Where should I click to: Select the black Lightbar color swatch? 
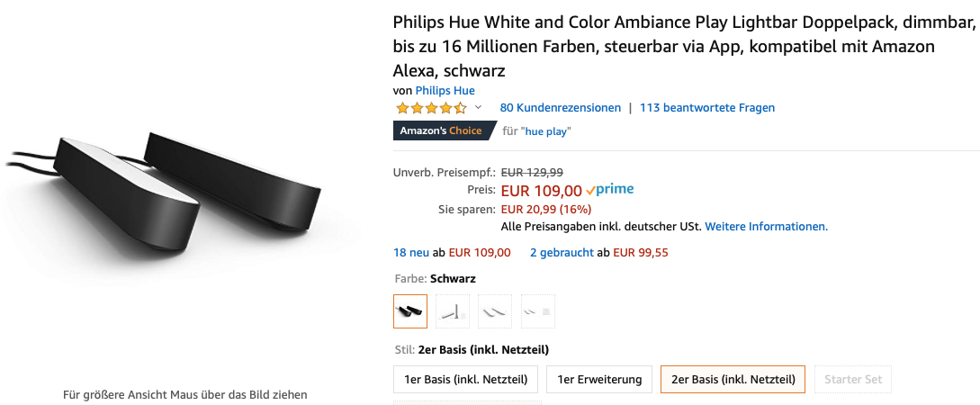point(410,311)
